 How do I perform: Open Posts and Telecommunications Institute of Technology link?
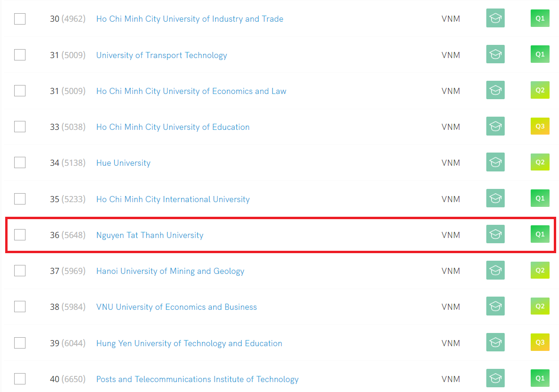197,379
